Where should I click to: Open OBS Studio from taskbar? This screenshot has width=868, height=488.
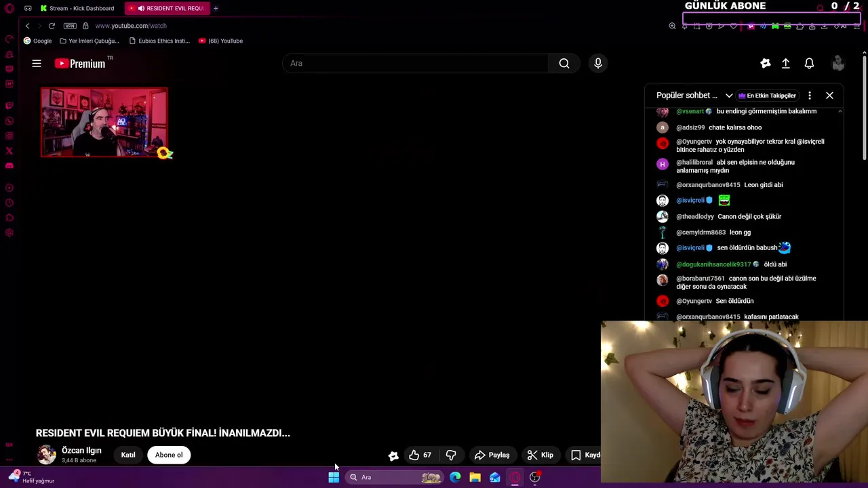tap(534, 477)
